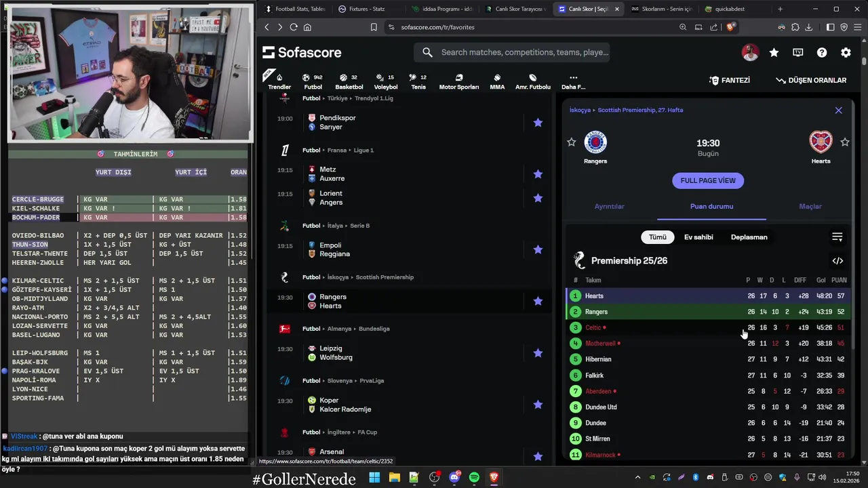Unfavorite the Rangers vs Hearts match in list
Image resolution: width=868 pixels, height=488 pixels.
538,301
